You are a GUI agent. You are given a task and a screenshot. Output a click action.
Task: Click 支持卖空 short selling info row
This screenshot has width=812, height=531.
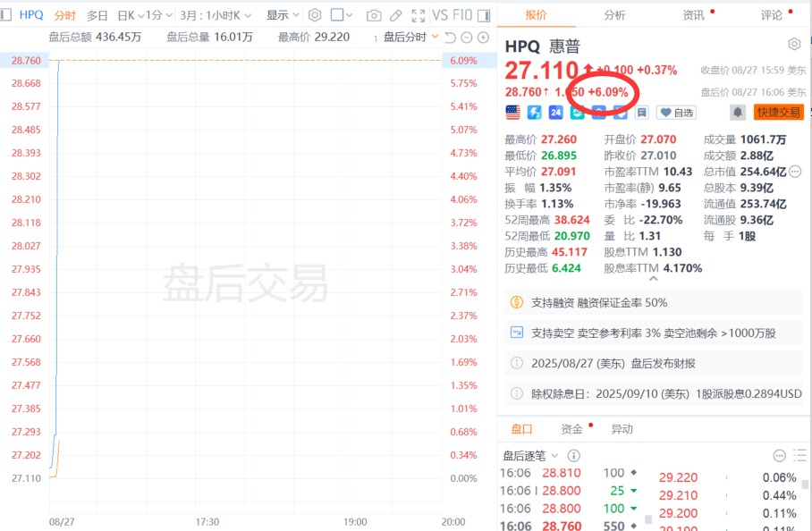click(x=654, y=333)
